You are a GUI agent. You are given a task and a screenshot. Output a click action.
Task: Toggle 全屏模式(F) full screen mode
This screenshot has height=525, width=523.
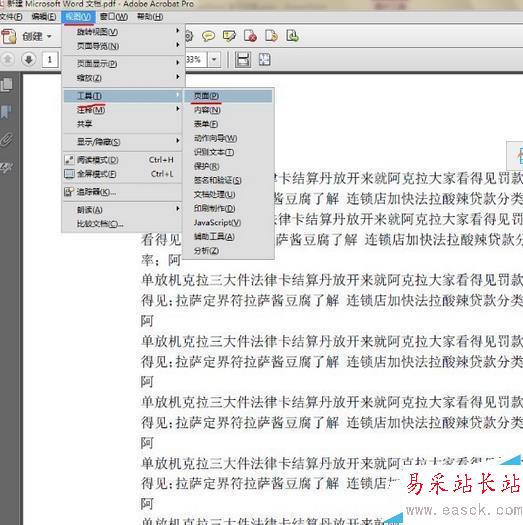[x=123, y=174]
